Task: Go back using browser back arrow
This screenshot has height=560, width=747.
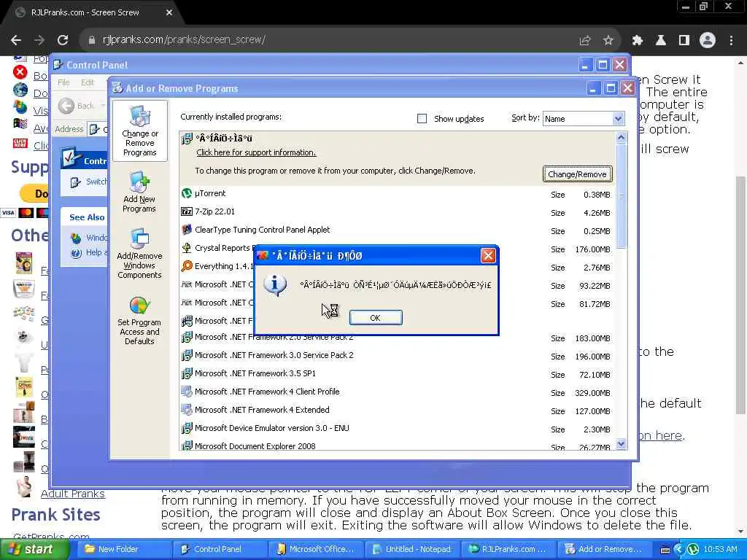Action: [16, 40]
